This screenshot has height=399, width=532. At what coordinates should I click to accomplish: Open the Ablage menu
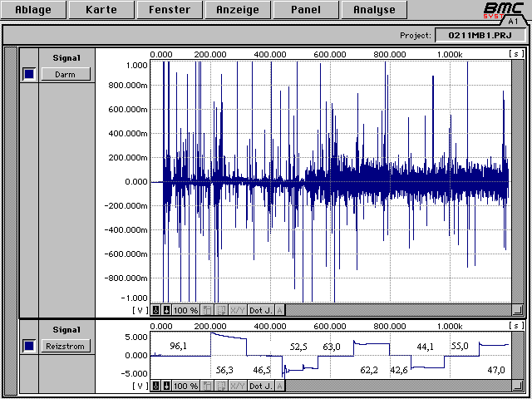coord(32,11)
